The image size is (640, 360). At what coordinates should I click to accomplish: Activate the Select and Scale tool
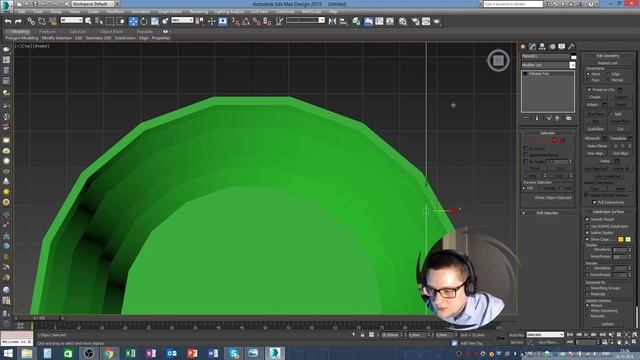click(155, 21)
